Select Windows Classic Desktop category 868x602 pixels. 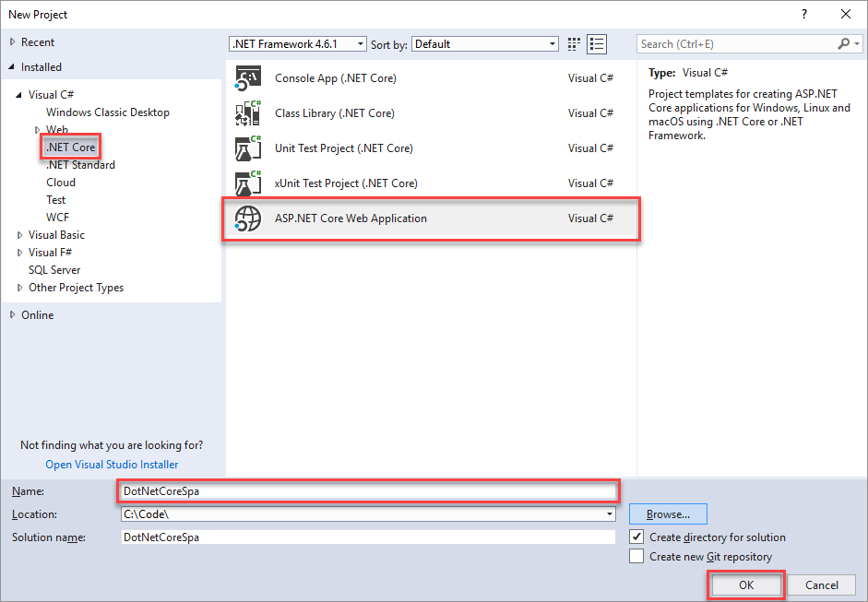point(107,112)
